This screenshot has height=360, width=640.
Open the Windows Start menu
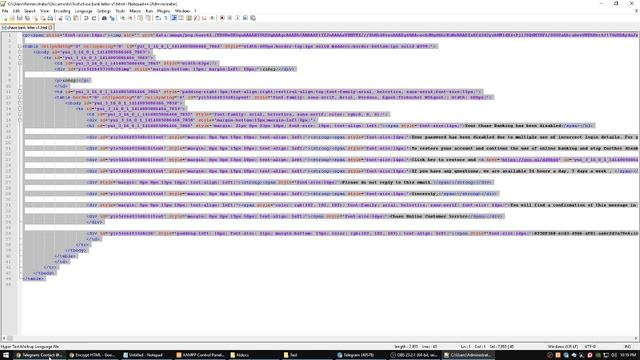6,355
